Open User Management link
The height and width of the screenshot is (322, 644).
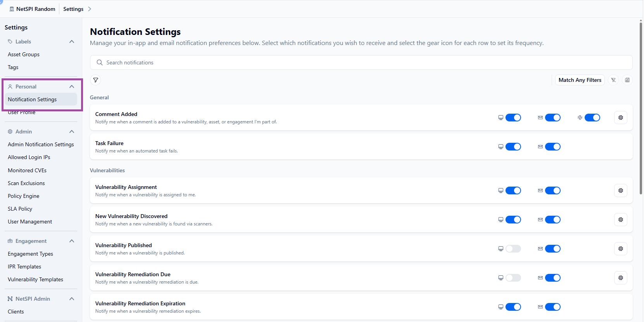(30, 222)
